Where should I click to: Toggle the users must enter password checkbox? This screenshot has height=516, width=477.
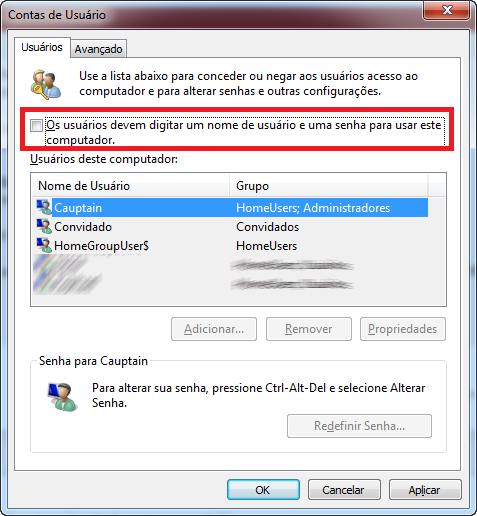[36, 126]
